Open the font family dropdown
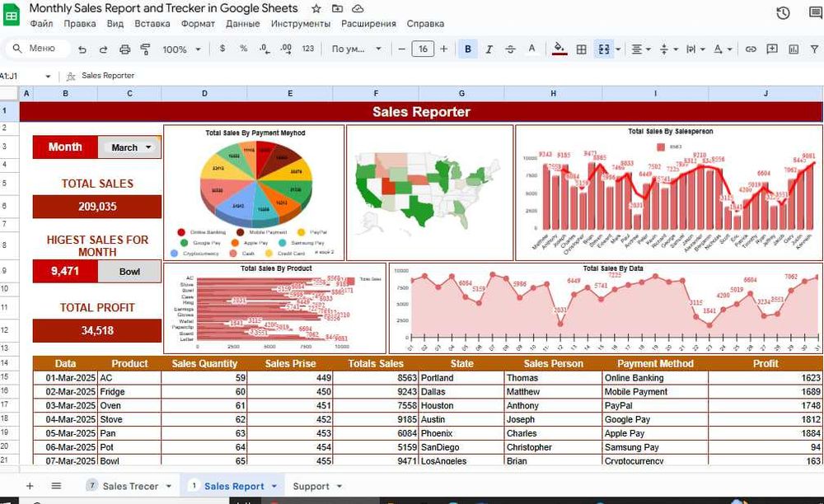824x504 pixels. tap(356, 49)
